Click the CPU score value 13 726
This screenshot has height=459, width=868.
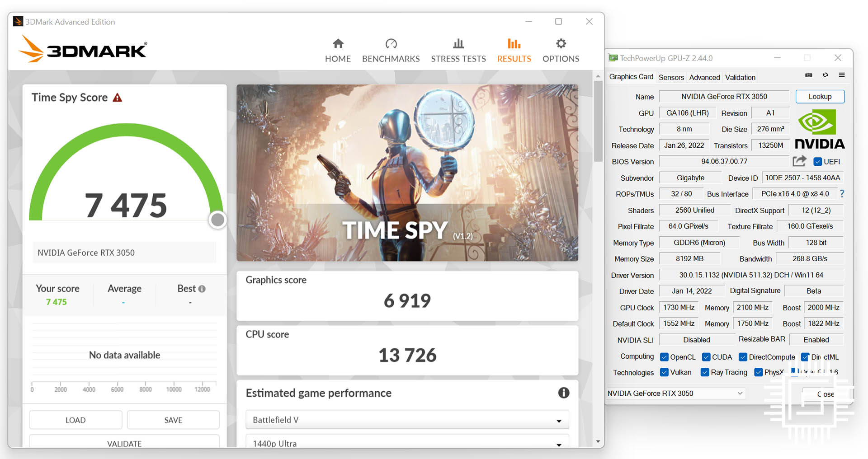point(407,355)
